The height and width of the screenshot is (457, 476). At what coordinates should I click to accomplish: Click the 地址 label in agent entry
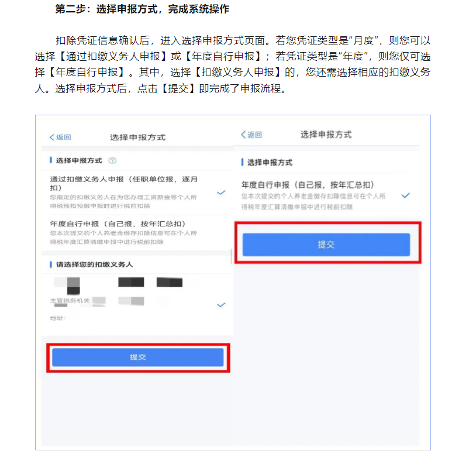58,318
